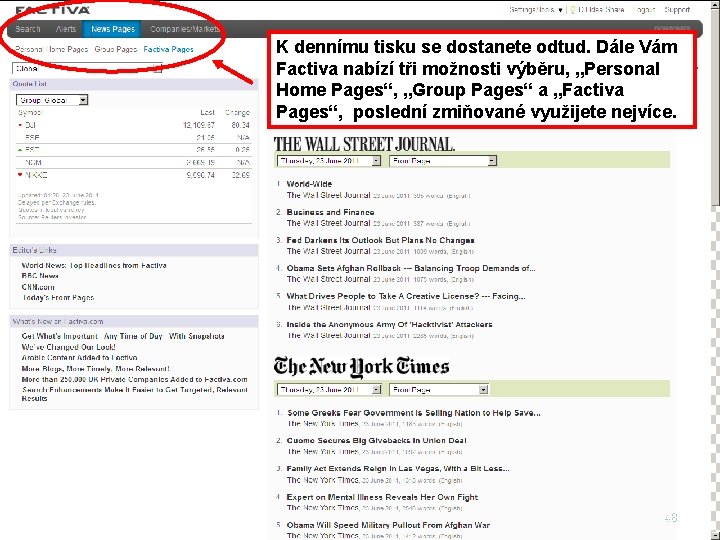Open Group Pages sub-tab
720x540 pixels.
pos(116,49)
